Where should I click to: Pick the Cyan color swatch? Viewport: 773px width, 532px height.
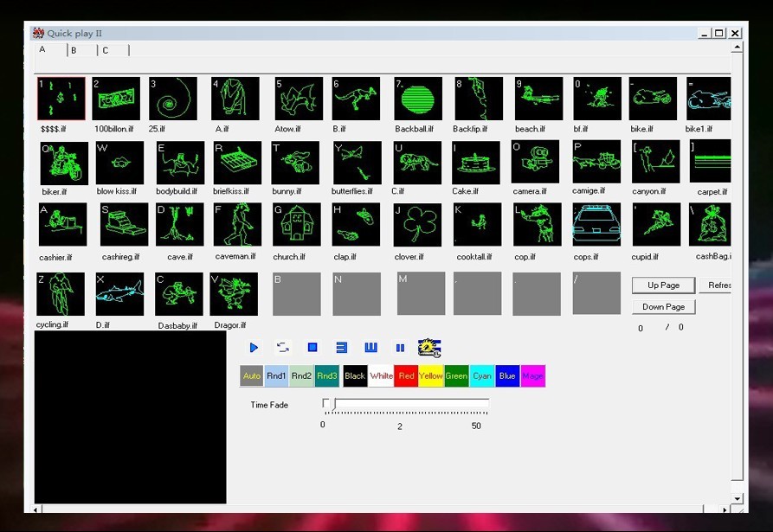click(x=482, y=376)
